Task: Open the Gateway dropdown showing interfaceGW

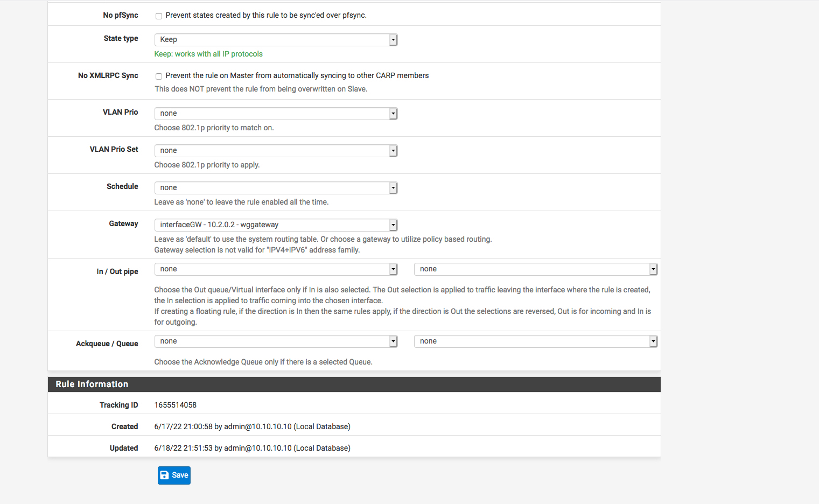Action: coord(276,225)
